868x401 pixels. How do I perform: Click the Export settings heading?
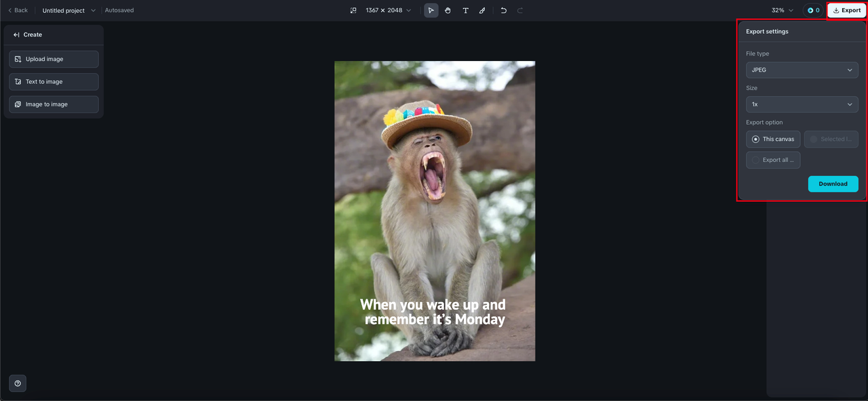pyautogui.click(x=767, y=31)
